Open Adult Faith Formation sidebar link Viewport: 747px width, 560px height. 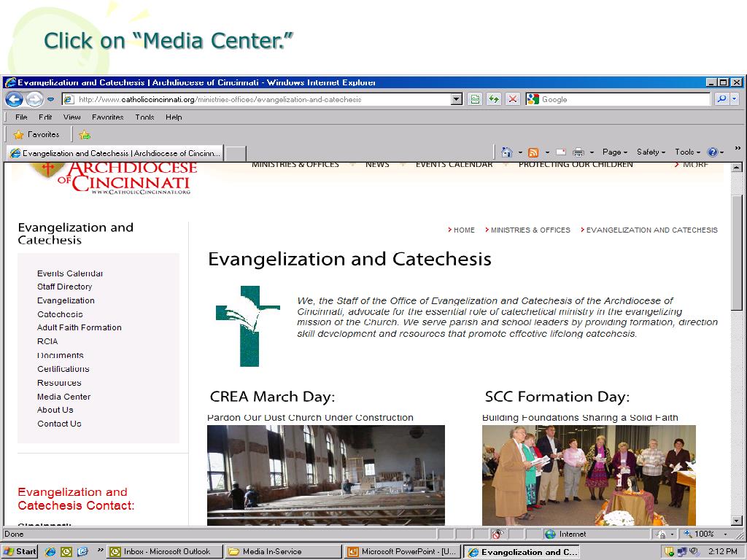coord(79,327)
